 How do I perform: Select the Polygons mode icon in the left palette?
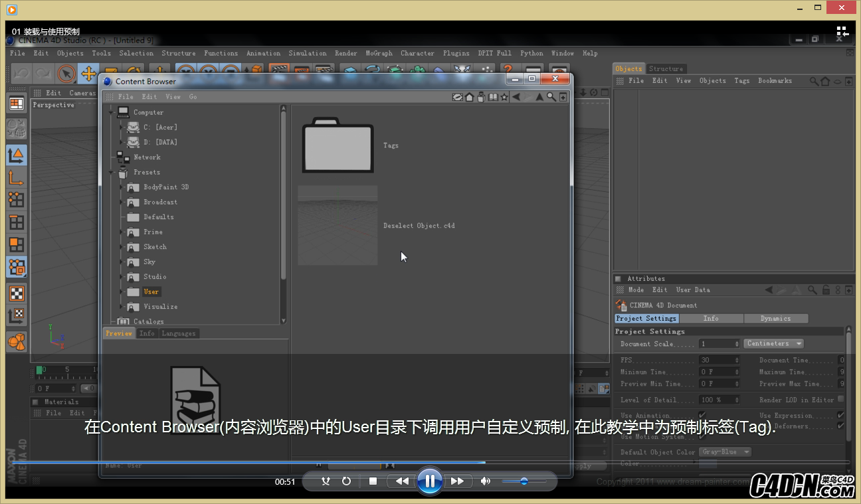pyautogui.click(x=17, y=244)
